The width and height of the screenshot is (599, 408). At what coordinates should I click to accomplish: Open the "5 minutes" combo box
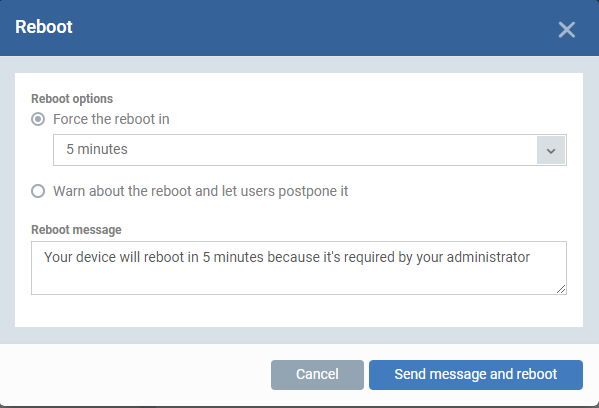(310, 150)
